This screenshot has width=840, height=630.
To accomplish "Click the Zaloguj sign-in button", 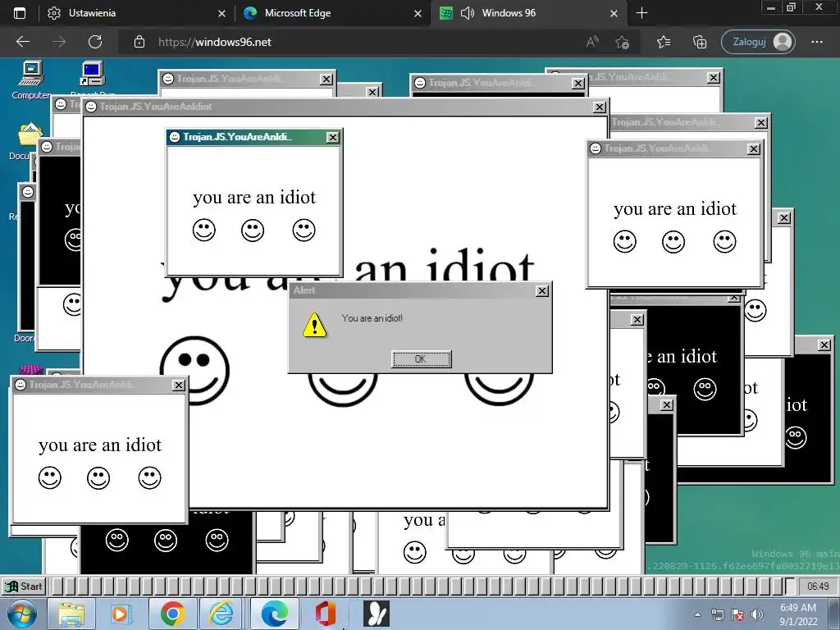I will point(758,42).
